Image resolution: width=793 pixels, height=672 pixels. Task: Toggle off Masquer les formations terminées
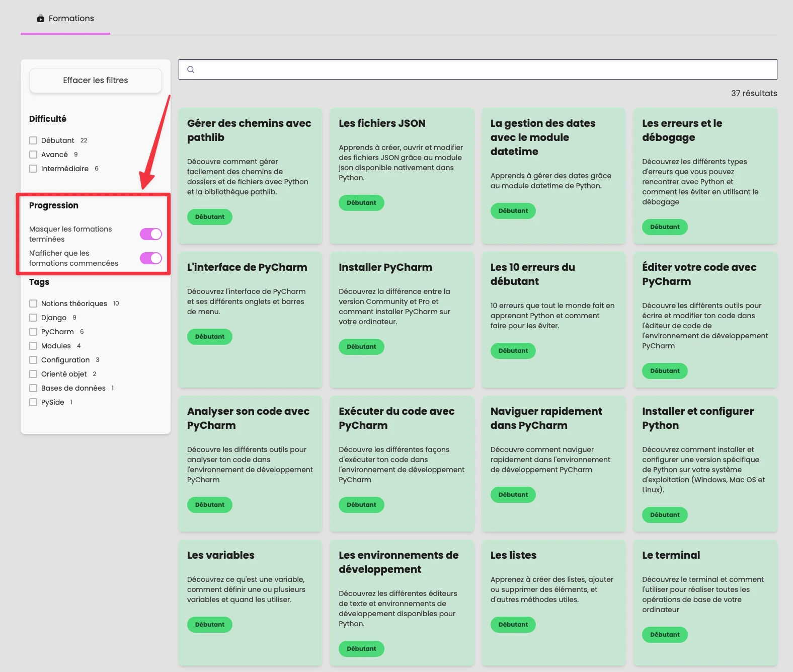click(150, 234)
